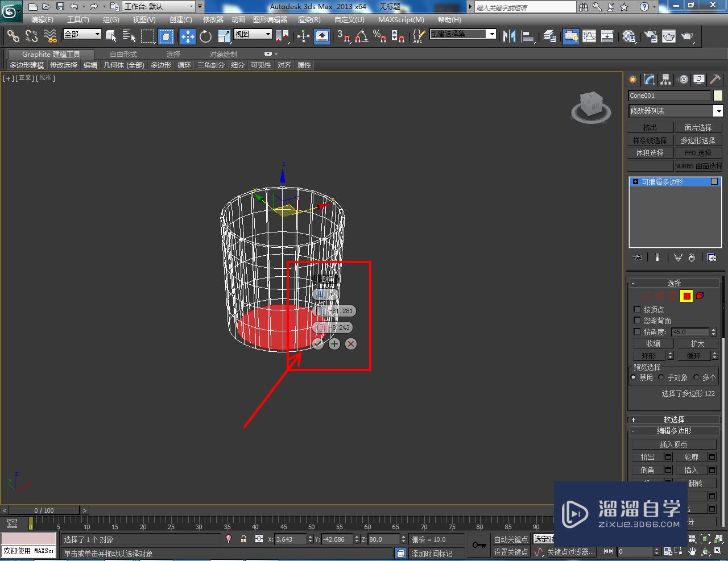
Task: Toggle the 设置关键点 set key mode
Action: 511,552
